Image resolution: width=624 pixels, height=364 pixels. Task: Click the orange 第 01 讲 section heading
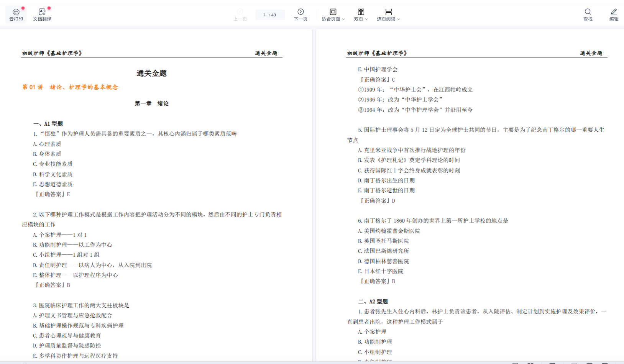click(70, 87)
